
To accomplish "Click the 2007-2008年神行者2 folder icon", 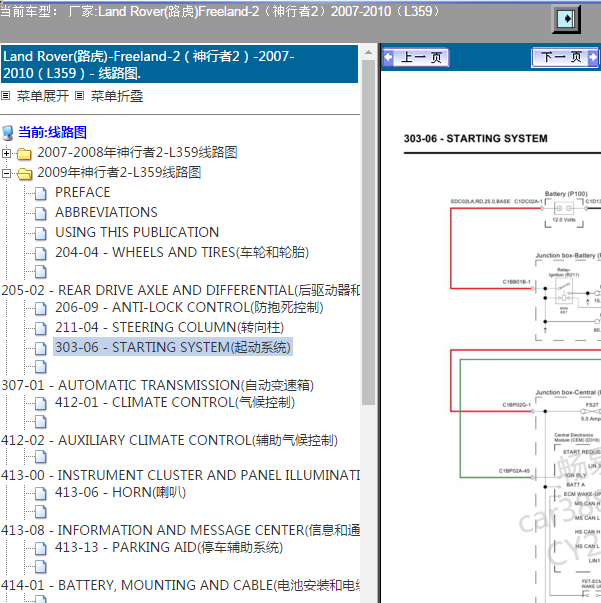I will [x=24, y=154].
